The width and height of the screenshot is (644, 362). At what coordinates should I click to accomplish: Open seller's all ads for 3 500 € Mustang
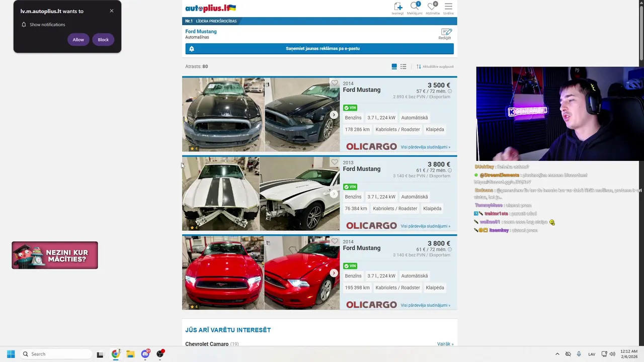(x=426, y=147)
